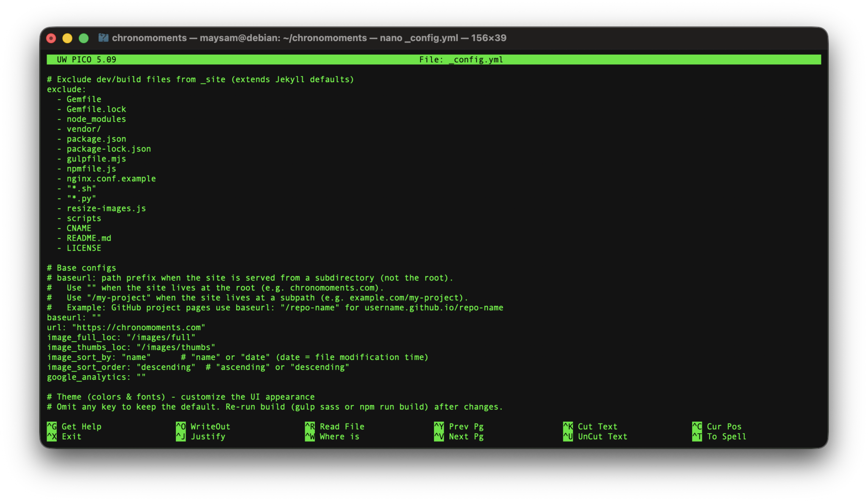Click the folder icon in the title bar
This screenshot has width=868, height=501.
tap(103, 38)
